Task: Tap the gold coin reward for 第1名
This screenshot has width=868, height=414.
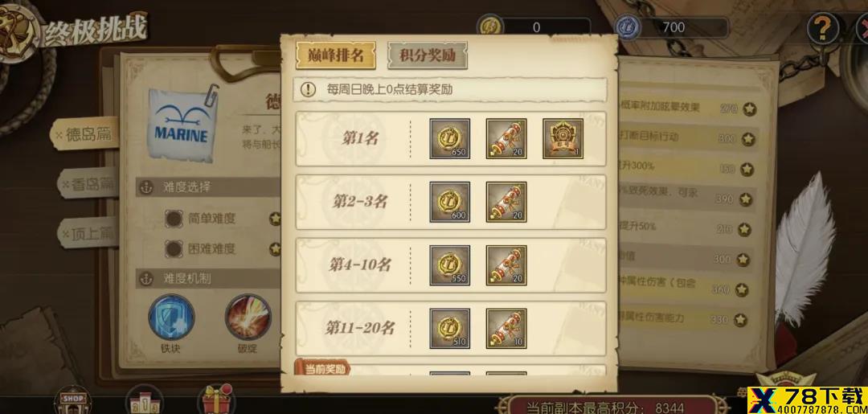Action: 449,138
